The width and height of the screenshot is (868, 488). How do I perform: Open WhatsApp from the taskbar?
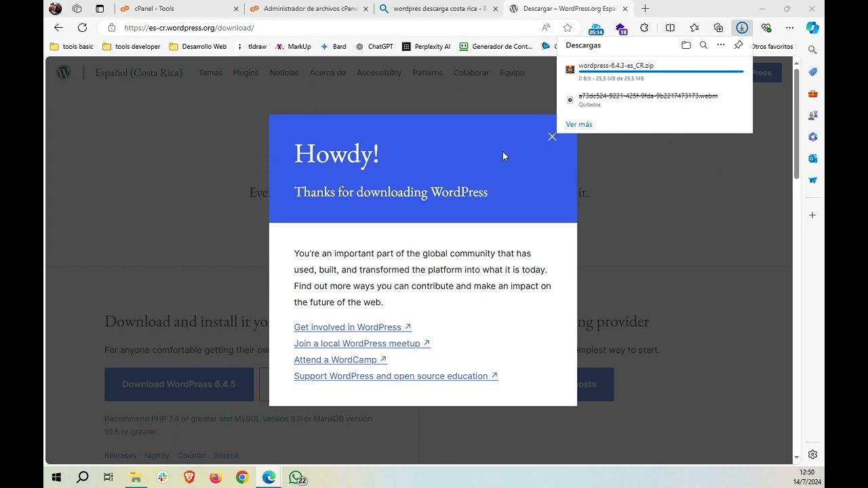coord(296,477)
